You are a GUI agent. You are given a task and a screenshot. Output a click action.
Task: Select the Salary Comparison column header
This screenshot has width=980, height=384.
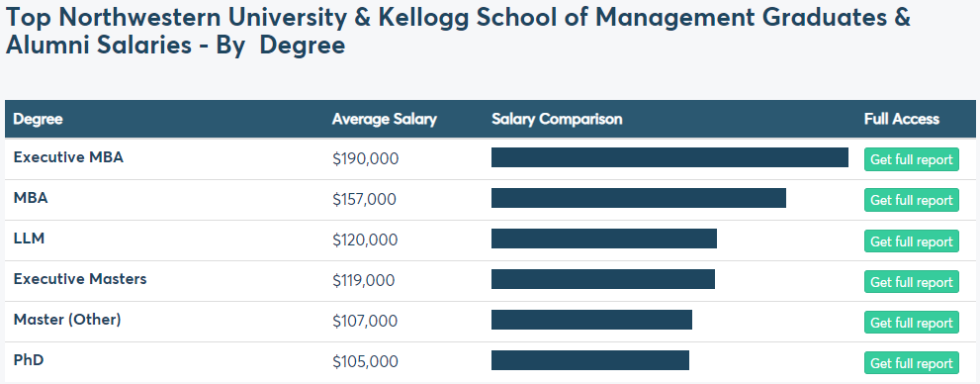point(557,119)
